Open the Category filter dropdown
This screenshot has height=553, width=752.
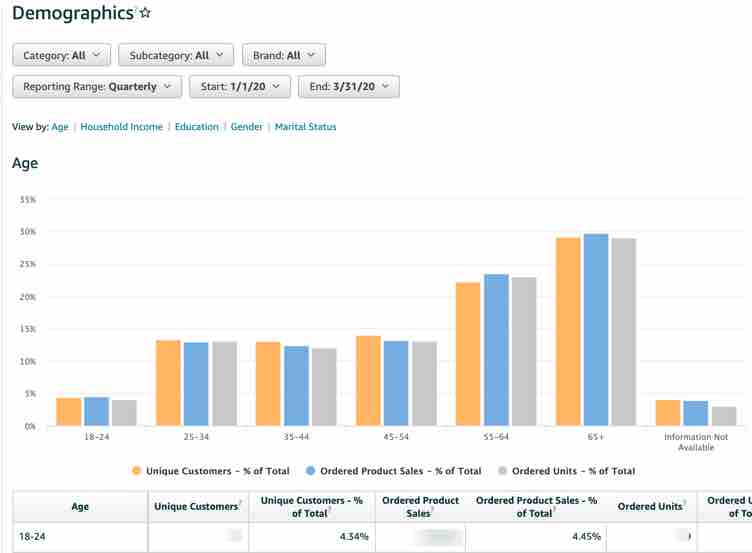coord(61,55)
